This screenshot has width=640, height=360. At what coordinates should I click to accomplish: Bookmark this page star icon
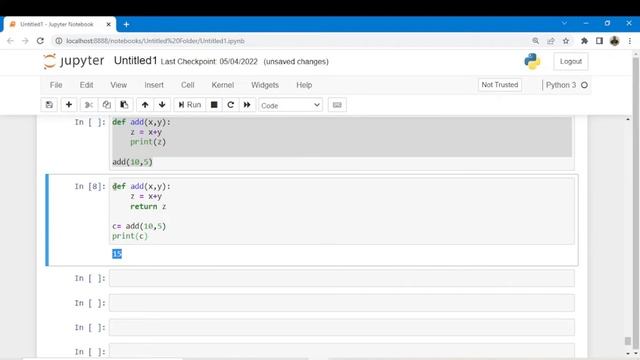coord(566,41)
